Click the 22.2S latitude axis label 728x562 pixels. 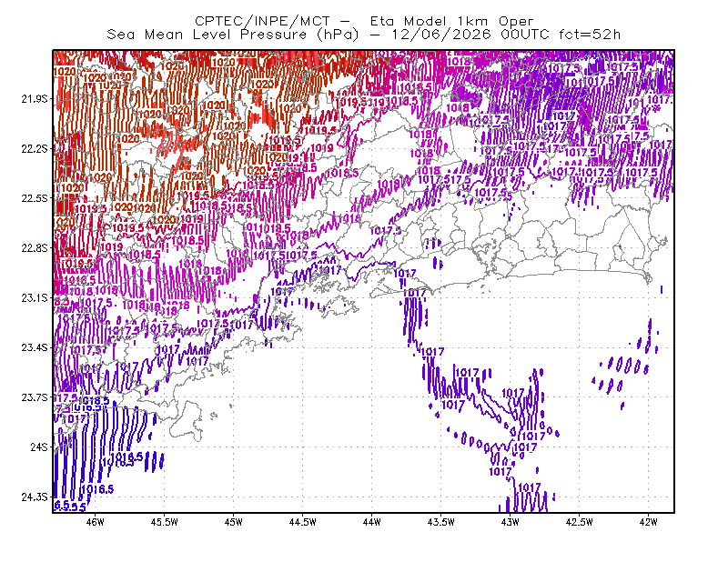[x=35, y=148]
